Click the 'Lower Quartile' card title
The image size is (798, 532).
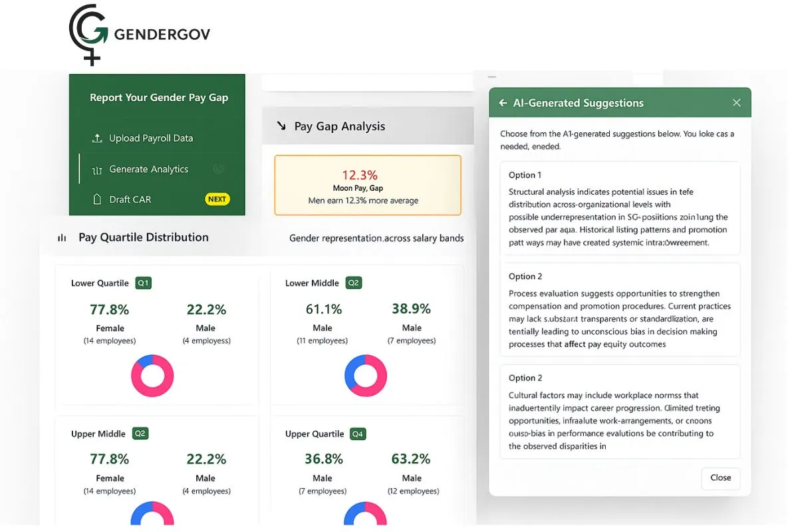pos(100,283)
